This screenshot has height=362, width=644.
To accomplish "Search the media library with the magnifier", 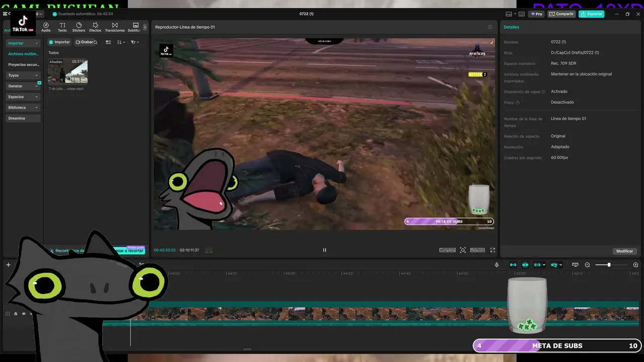I will [96, 42].
